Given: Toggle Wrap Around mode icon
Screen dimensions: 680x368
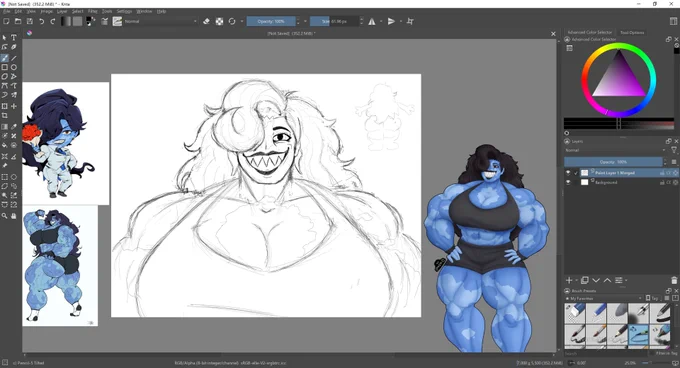Looking at the screenshot, I should coord(410,21).
